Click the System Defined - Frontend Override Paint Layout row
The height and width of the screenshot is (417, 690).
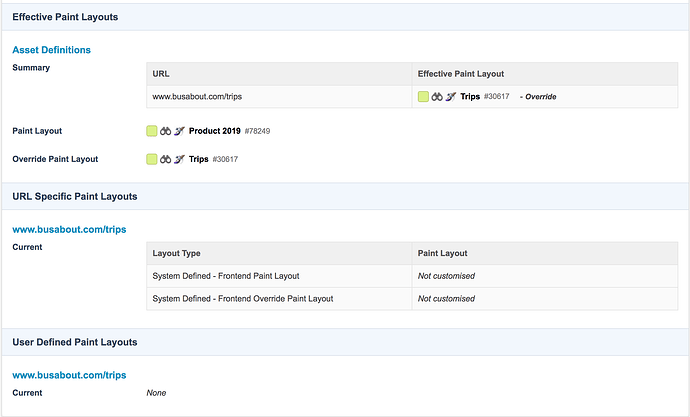pyautogui.click(x=242, y=299)
